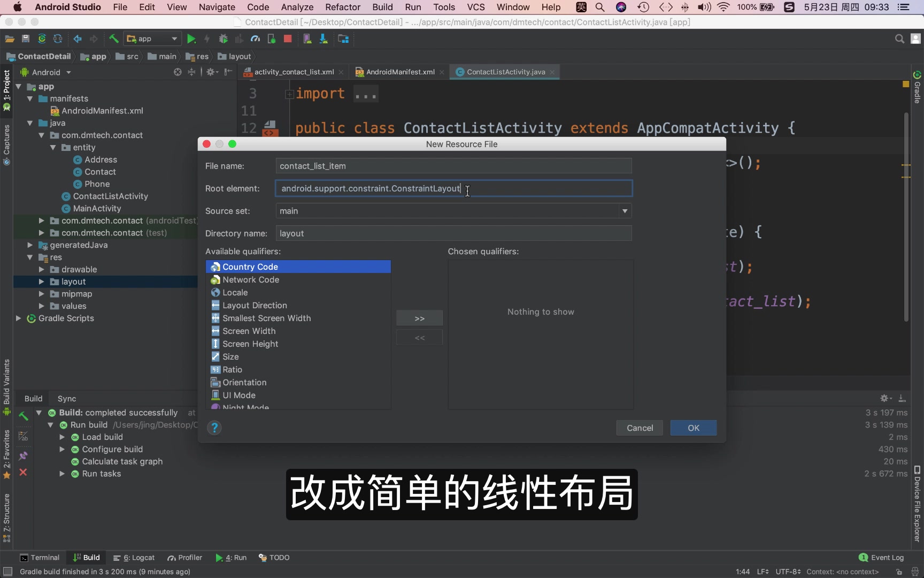Click the Open folder toolbar icon
Viewport: 924px width, 578px height.
10,39
